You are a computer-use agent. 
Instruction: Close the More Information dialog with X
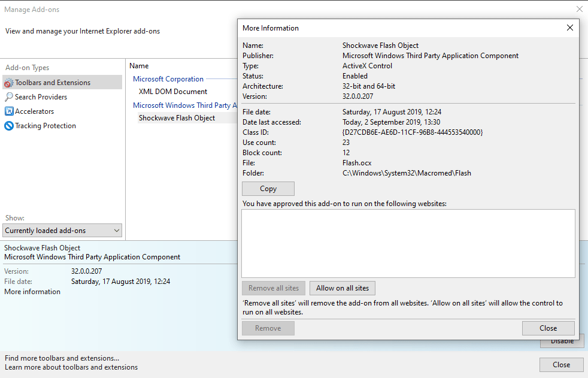(x=570, y=28)
